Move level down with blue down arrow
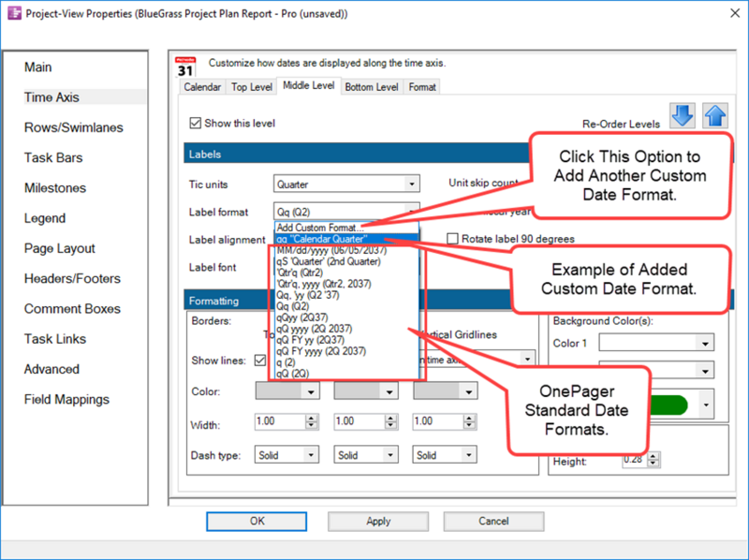 click(x=683, y=115)
